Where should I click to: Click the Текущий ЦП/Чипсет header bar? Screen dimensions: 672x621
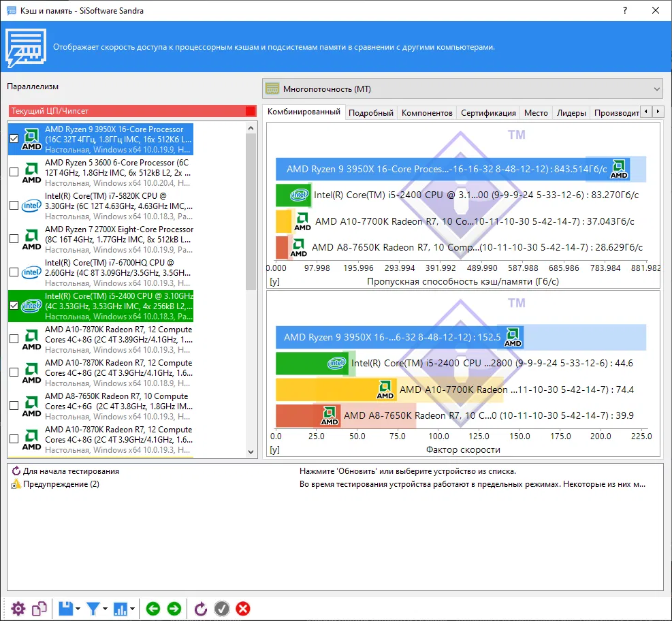tap(133, 111)
